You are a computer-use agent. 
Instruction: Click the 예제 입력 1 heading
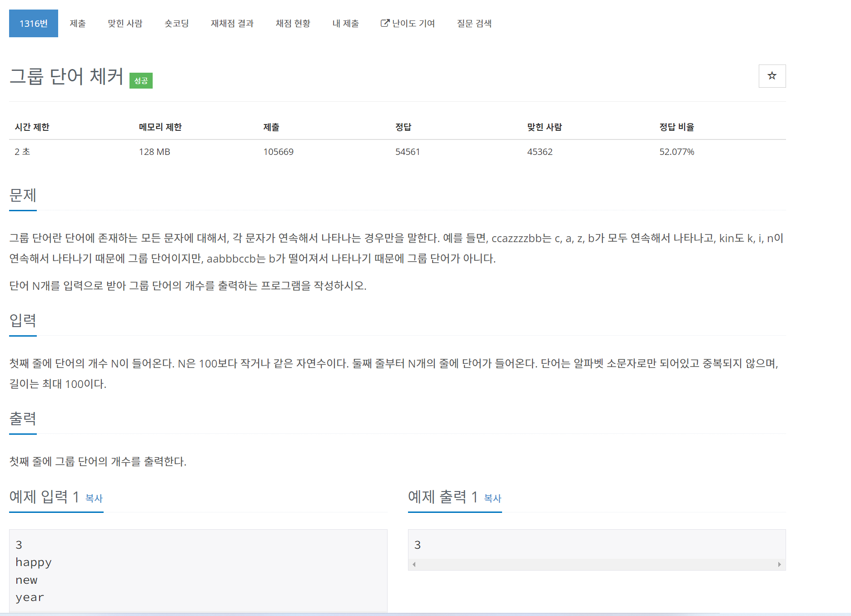[x=44, y=497]
